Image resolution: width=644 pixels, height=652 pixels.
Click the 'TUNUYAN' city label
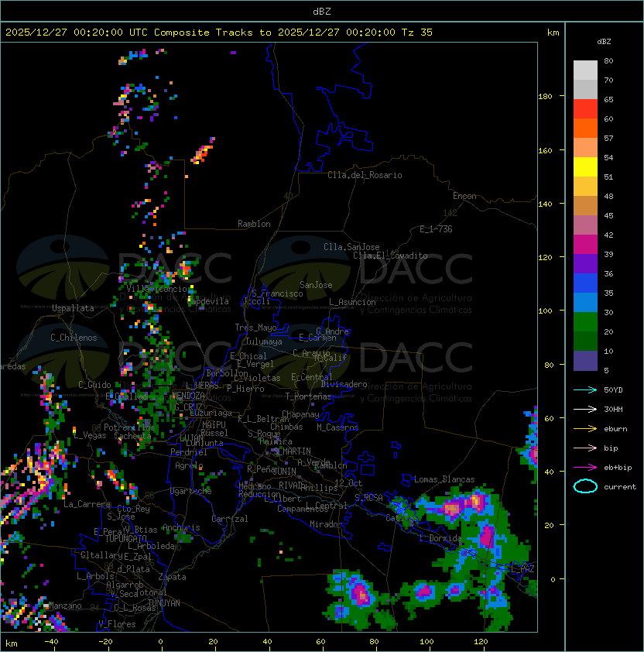[164, 603]
